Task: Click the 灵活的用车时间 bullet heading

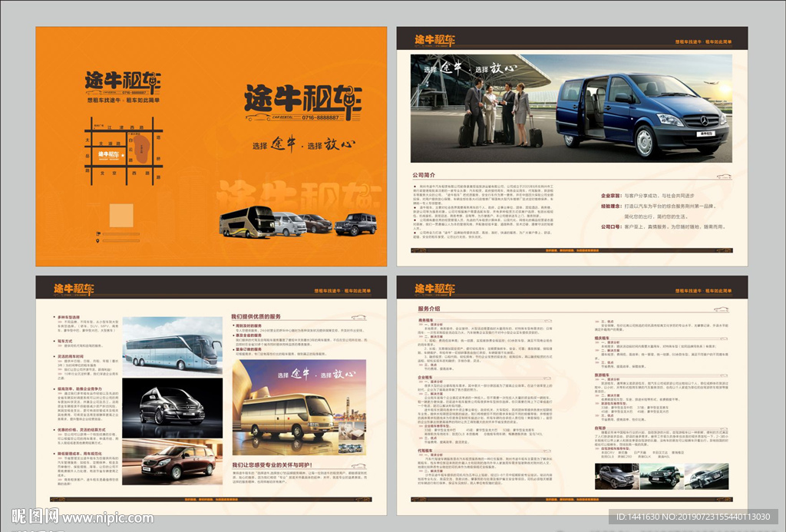Action: coord(70,356)
